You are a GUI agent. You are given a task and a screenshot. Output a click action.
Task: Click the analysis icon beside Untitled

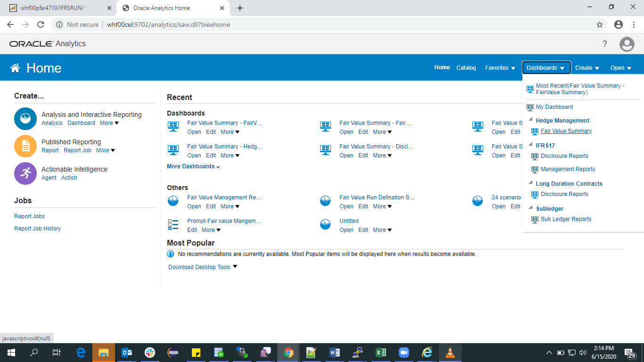click(325, 224)
